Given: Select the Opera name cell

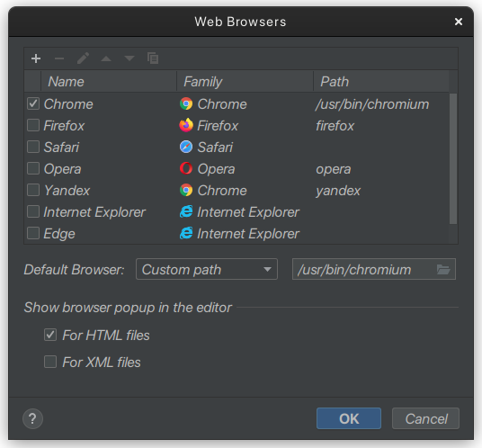Looking at the screenshot, I should click(62, 169).
